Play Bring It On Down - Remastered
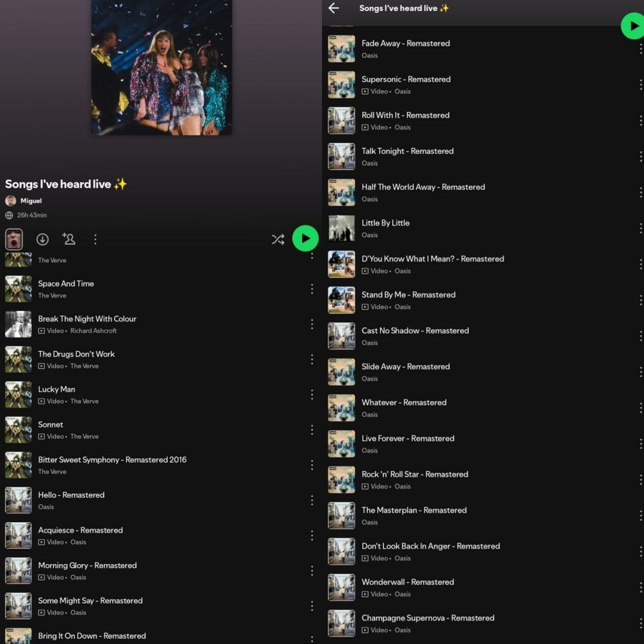The width and height of the screenshot is (644, 644). click(x=160, y=636)
